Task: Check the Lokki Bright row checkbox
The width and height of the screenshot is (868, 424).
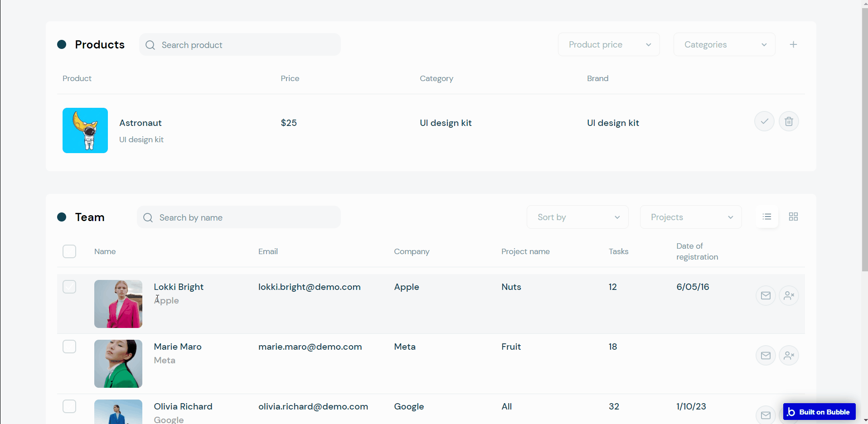Action: 69,287
